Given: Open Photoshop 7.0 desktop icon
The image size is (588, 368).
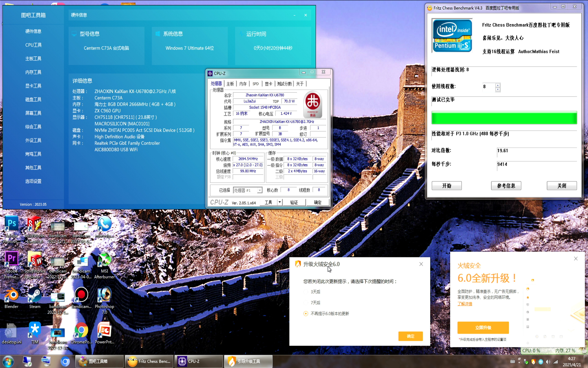Looking at the screenshot, I should (104, 300).
